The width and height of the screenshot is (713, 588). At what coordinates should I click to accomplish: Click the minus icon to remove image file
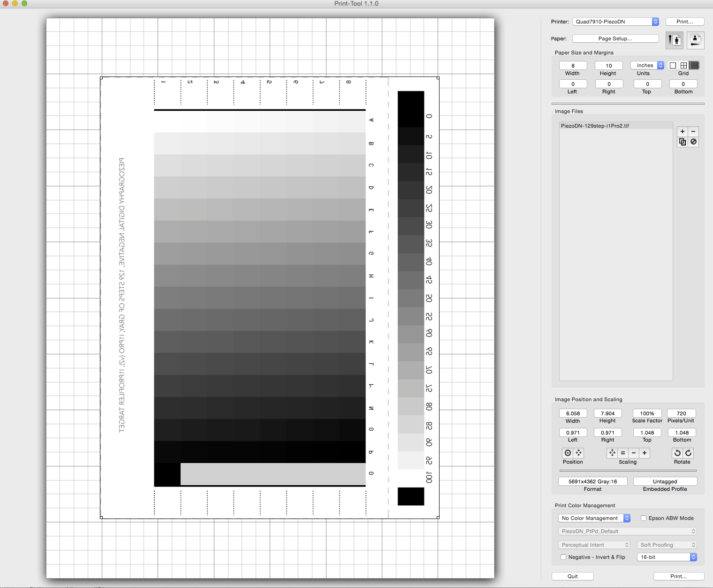pyautogui.click(x=693, y=131)
